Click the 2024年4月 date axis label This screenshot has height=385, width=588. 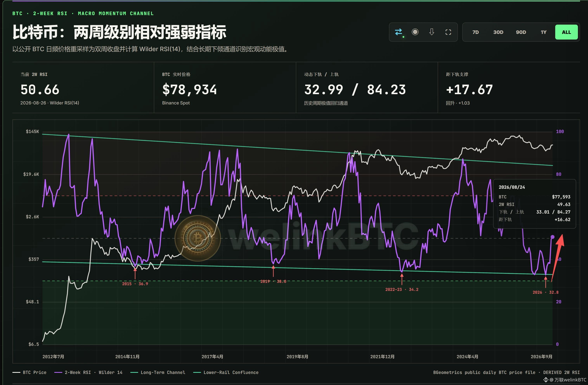(467, 357)
